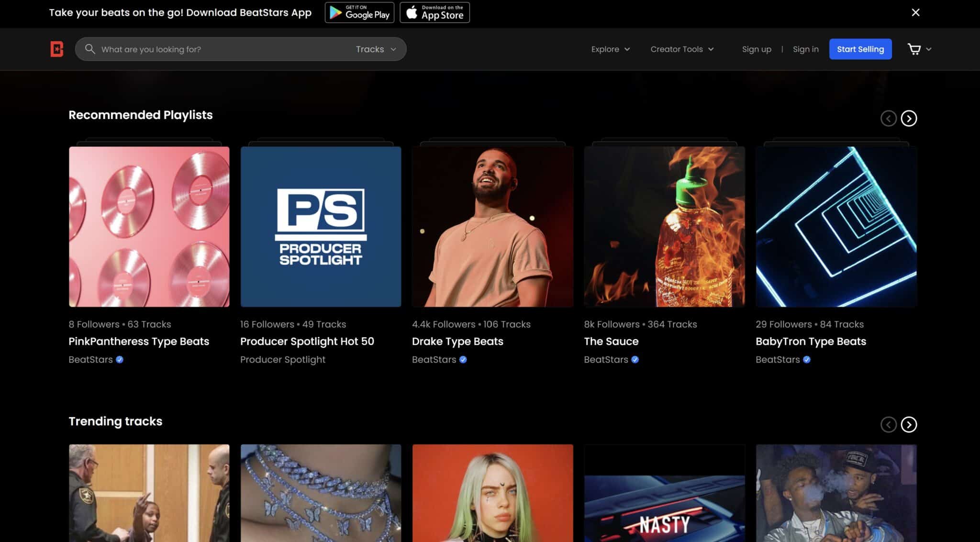Click The Sauce playlist title
Screen dimensions: 980x542
point(611,342)
